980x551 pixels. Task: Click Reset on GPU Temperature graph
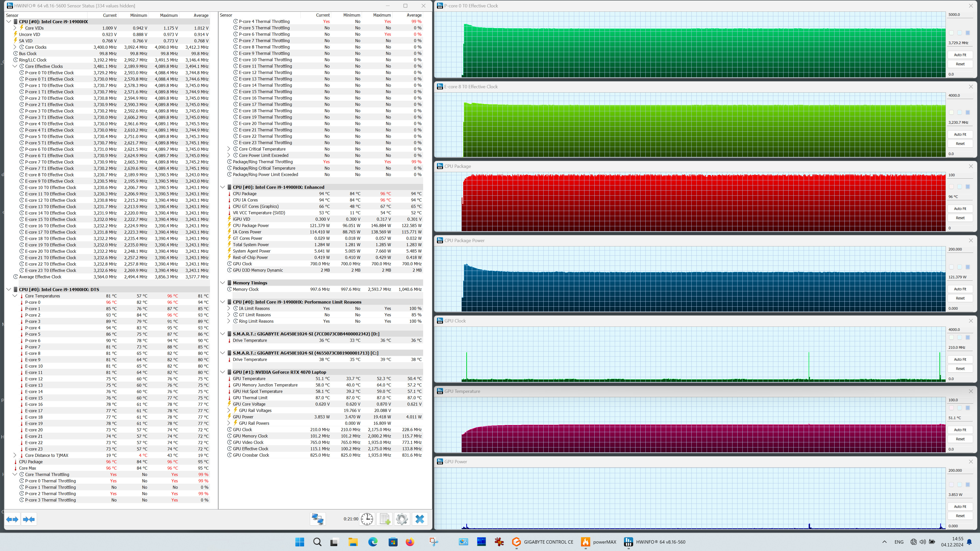960,439
